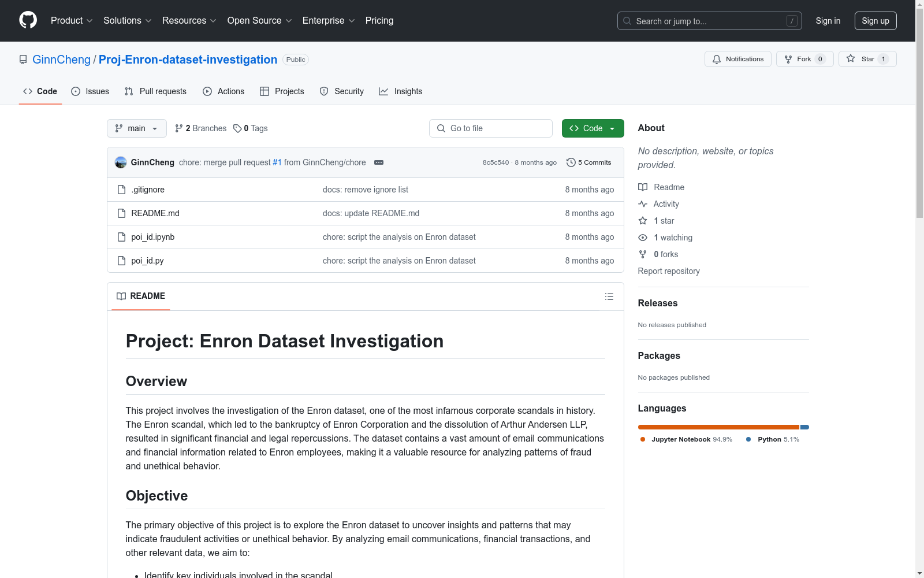Click the Releases heading link
Viewport: 924px width, 578px height.
[x=658, y=303]
